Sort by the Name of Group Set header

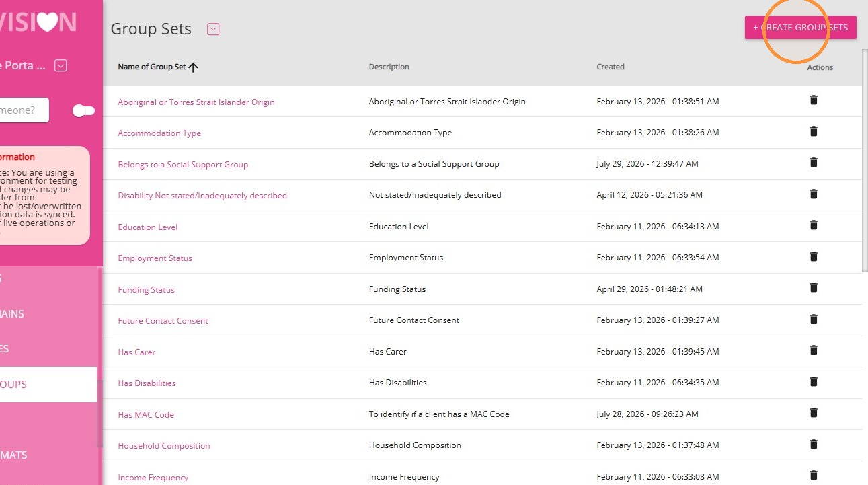coord(152,67)
